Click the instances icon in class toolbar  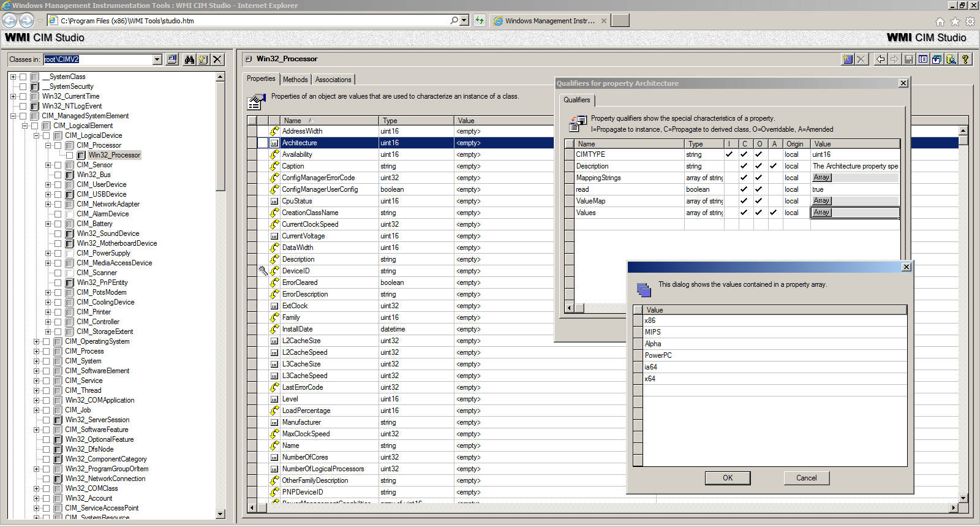click(937, 59)
